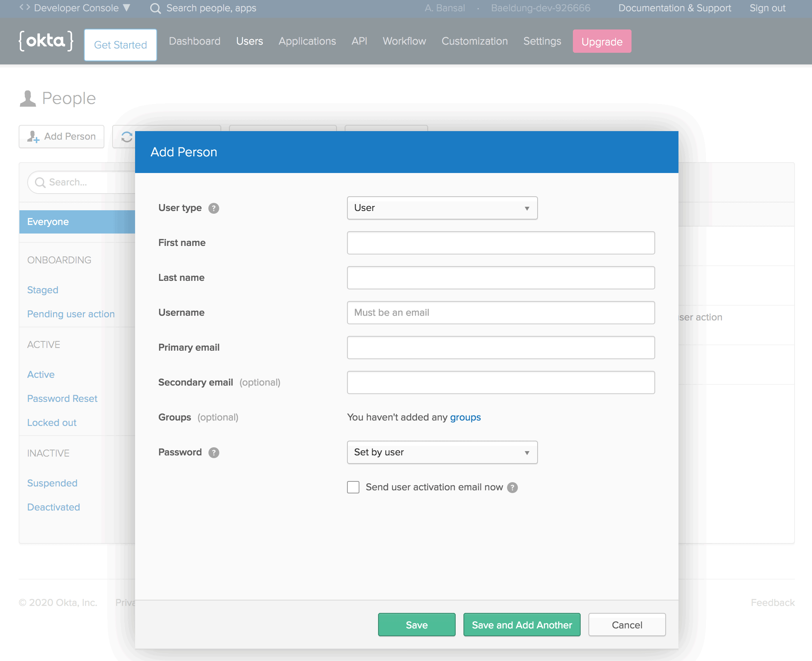
Task: Cancel the Add Person dialog
Action: click(627, 625)
